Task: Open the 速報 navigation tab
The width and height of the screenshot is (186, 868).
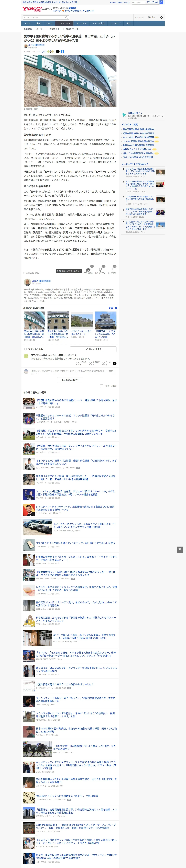Action: 38,24
